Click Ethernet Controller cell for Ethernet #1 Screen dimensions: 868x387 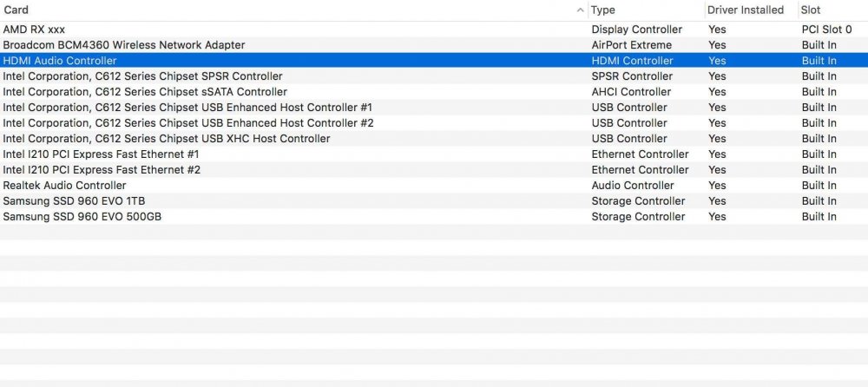[x=640, y=154]
